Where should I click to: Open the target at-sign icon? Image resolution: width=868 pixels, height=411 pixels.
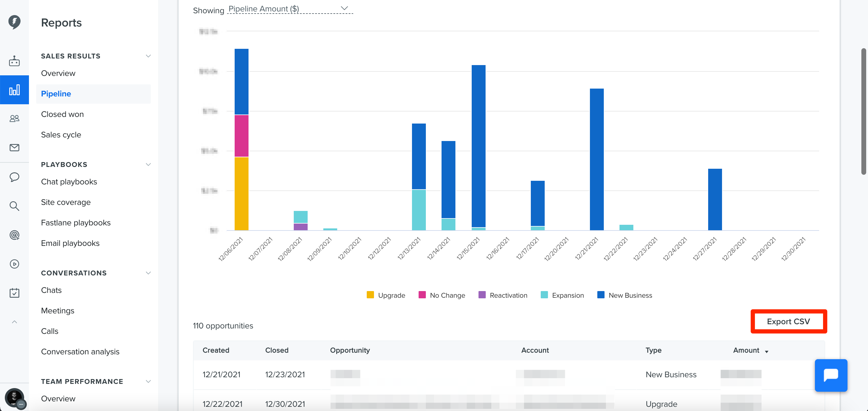(x=14, y=235)
